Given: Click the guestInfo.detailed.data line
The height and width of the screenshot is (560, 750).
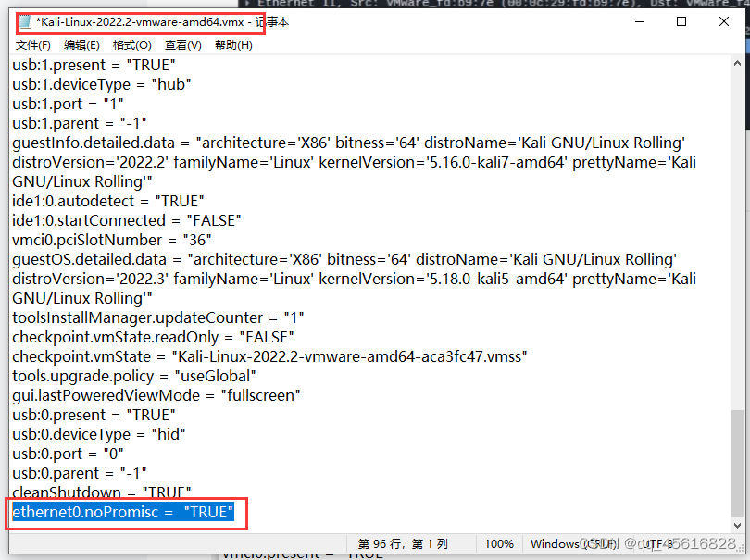Looking at the screenshot, I should pyautogui.click(x=349, y=143).
